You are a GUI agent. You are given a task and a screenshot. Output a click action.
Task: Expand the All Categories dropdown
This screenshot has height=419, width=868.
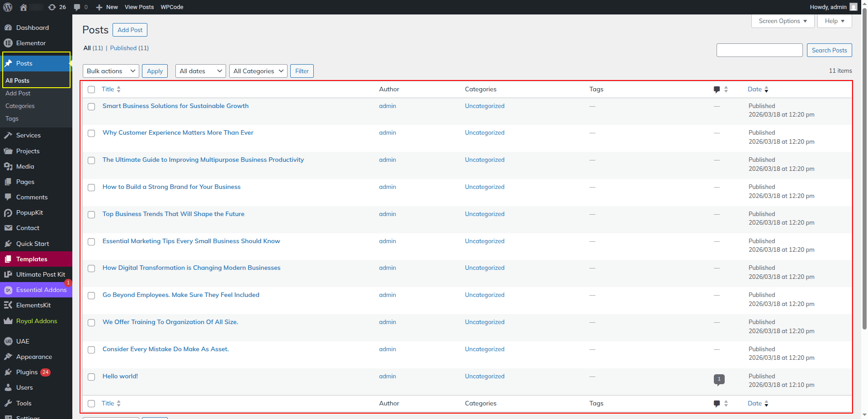point(258,71)
